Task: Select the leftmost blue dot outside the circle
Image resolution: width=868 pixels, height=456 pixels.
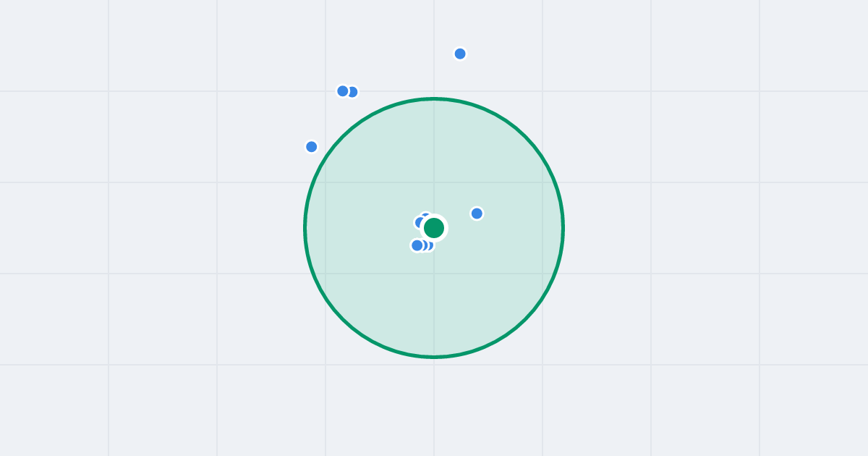Action: click(312, 147)
